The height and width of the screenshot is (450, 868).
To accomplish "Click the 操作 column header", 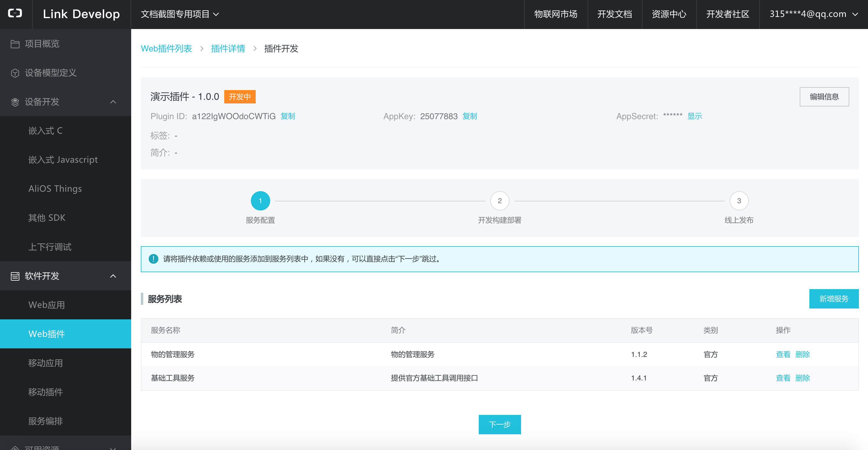I will [x=783, y=330].
